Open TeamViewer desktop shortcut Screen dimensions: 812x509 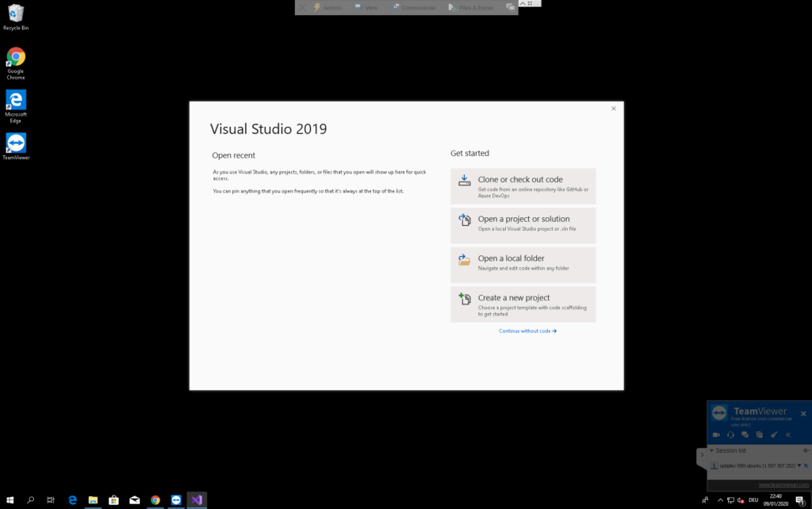pos(16,145)
